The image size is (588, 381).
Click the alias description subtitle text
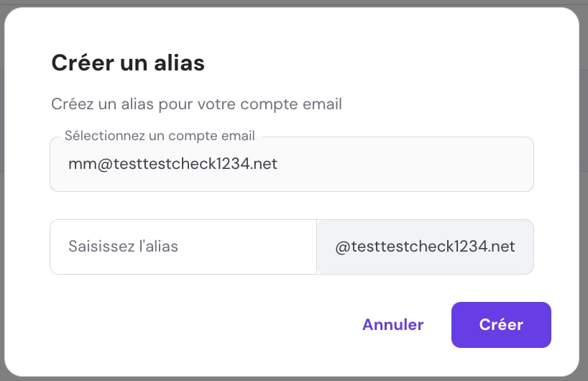pyautogui.click(x=196, y=104)
